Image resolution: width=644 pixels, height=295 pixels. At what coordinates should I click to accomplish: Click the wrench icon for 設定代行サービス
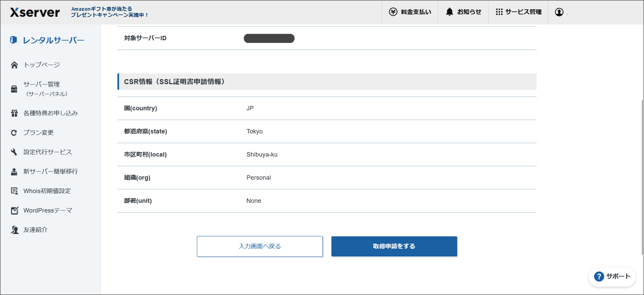click(x=14, y=152)
